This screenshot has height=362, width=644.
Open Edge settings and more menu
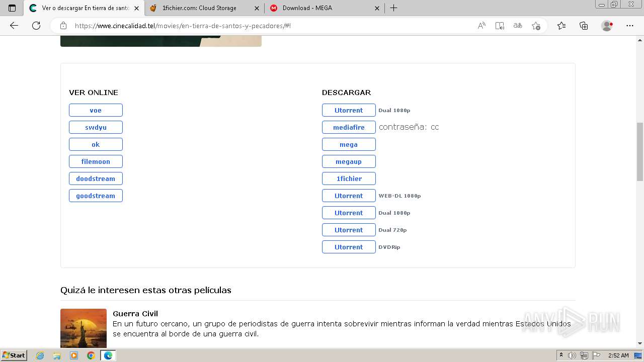[x=630, y=26]
